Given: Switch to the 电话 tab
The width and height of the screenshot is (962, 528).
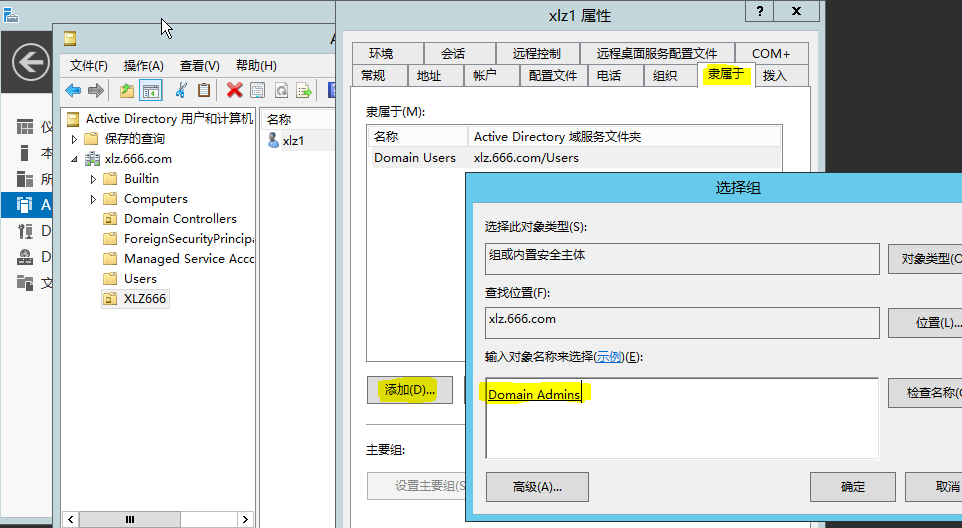Looking at the screenshot, I should click(615, 75).
